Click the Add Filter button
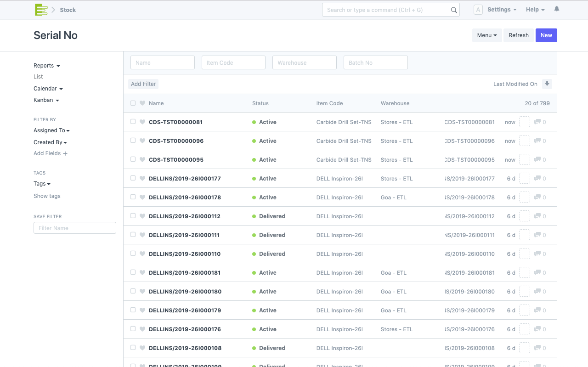This screenshot has width=588, height=367. click(x=143, y=84)
